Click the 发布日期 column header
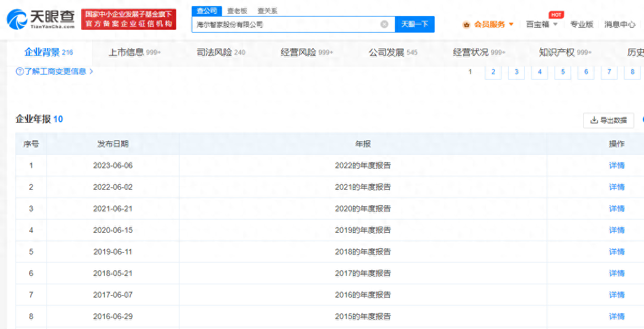644x329 pixels. click(x=113, y=144)
